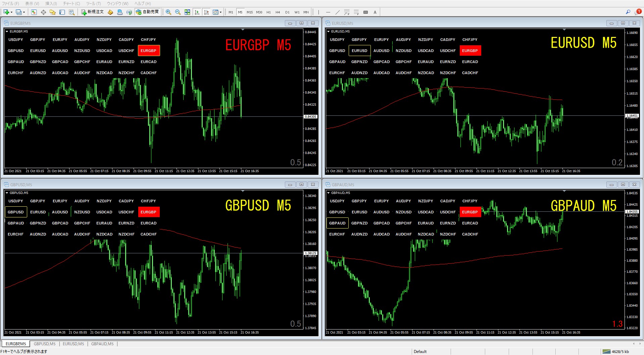Select the diagonal trendline tool
Screen dimensions: 644x355
pos(338,12)
